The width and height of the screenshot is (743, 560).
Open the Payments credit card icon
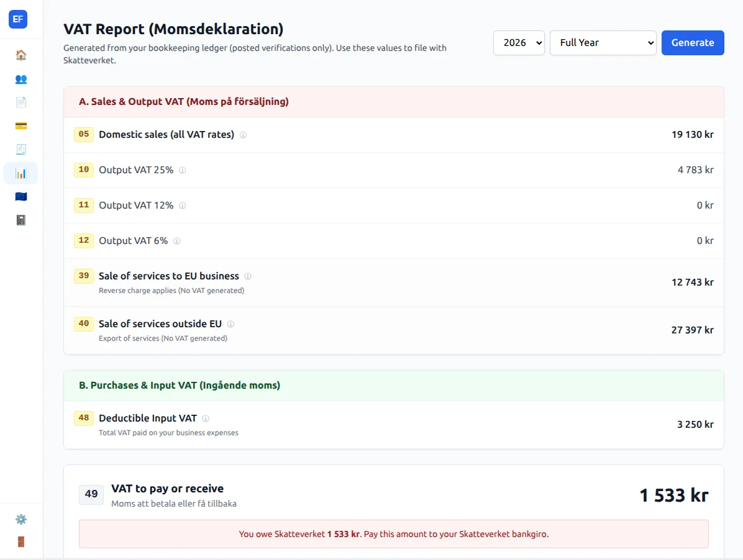click(x=21, y=126)
